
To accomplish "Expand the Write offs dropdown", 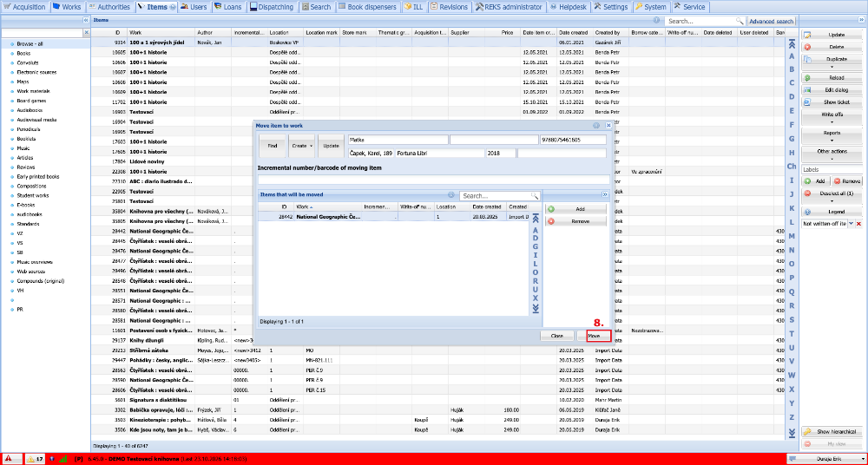I will coord(832,117).
